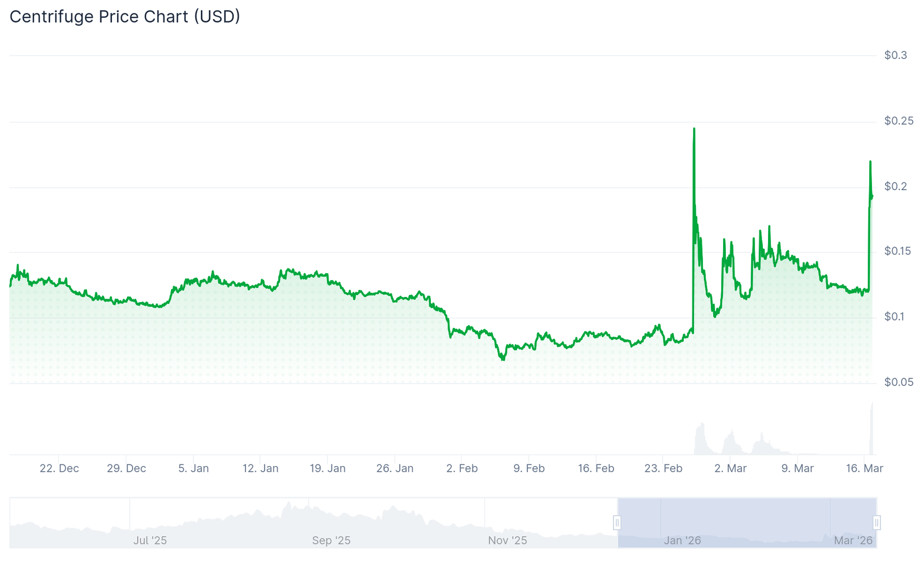Select the 9. Mar x-axis date label
The width and height of the screenshot is (924, 562).
pyautogui.click(x=798, y=468)
